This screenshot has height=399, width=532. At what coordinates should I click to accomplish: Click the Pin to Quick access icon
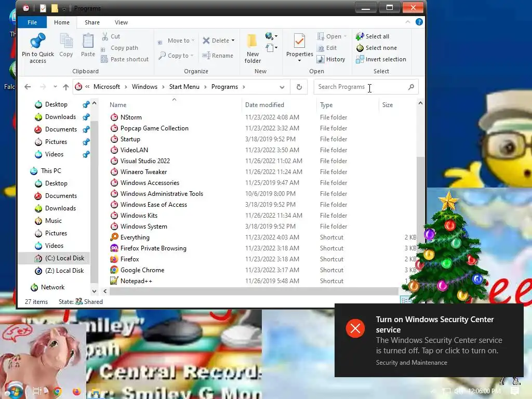pos(37,41)
